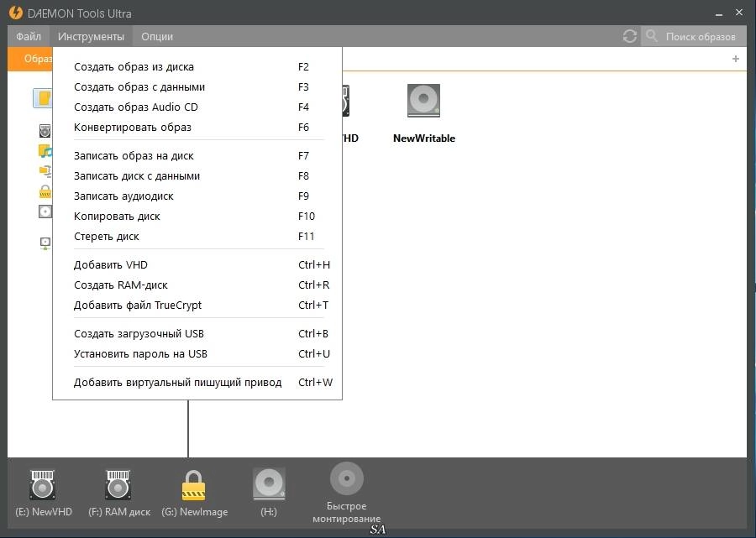Image resolution: width=756 pixels, height=538 pixels.
Task: Select Добавить файл TrueCrypt
Action: pyautogui.click(x=197, y=306)
